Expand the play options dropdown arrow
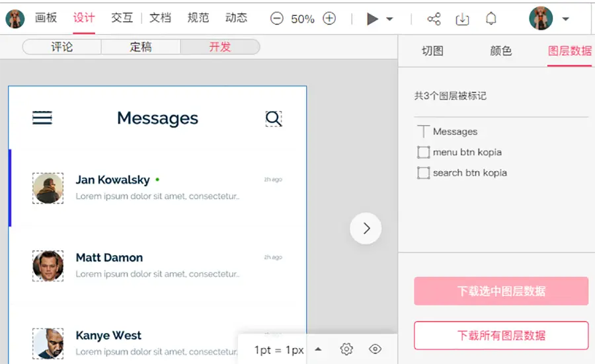Screen dimensions: 595x364 point(389,18)
